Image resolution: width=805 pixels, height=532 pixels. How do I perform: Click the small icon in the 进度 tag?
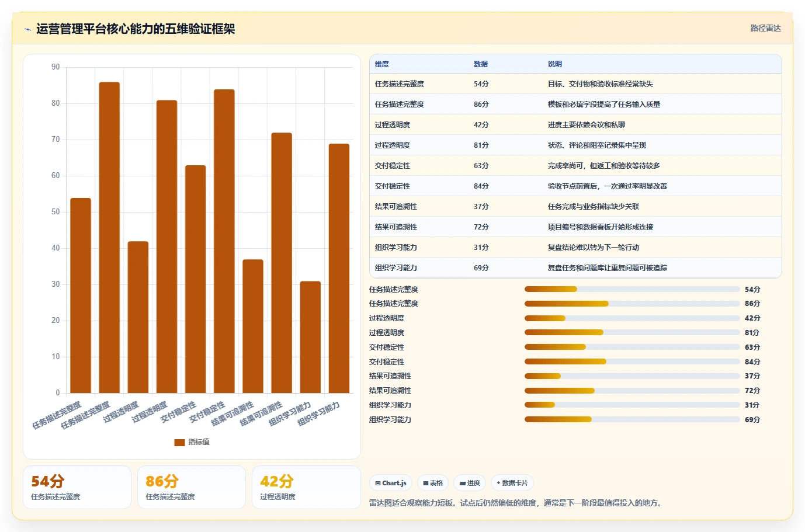click(x=463, y=483)
